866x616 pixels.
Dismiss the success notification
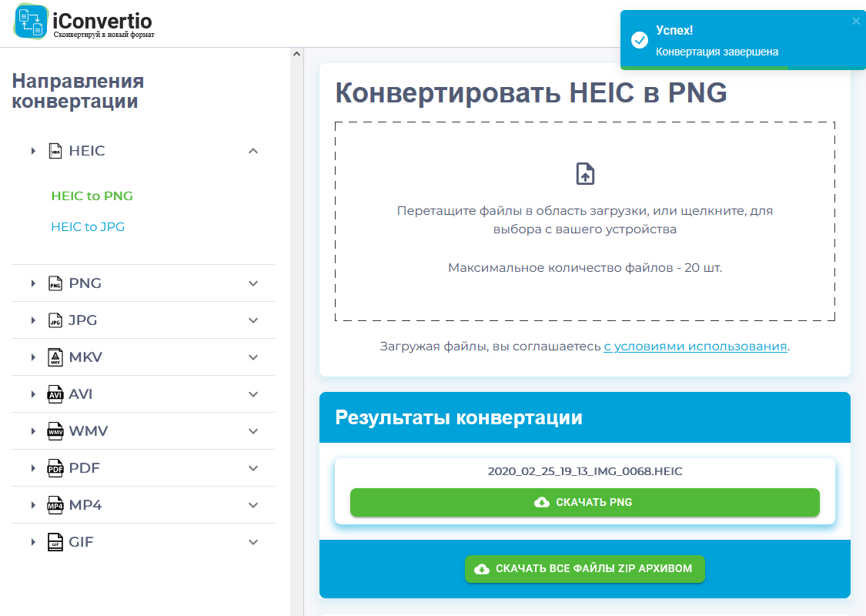pos(855,22)
